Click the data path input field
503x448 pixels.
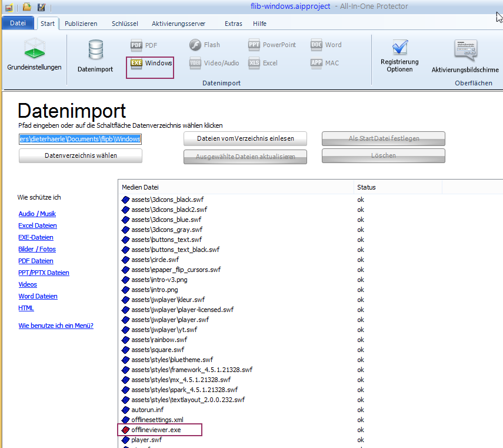click(80, 139)
